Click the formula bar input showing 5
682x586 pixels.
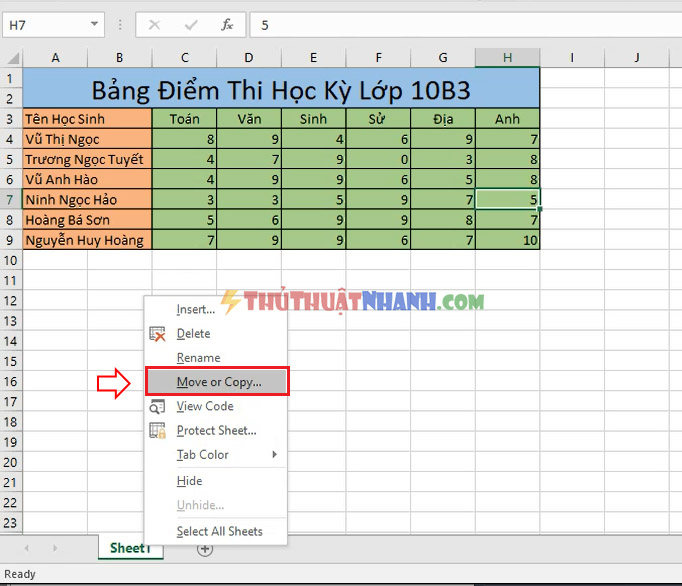(465, 25)
